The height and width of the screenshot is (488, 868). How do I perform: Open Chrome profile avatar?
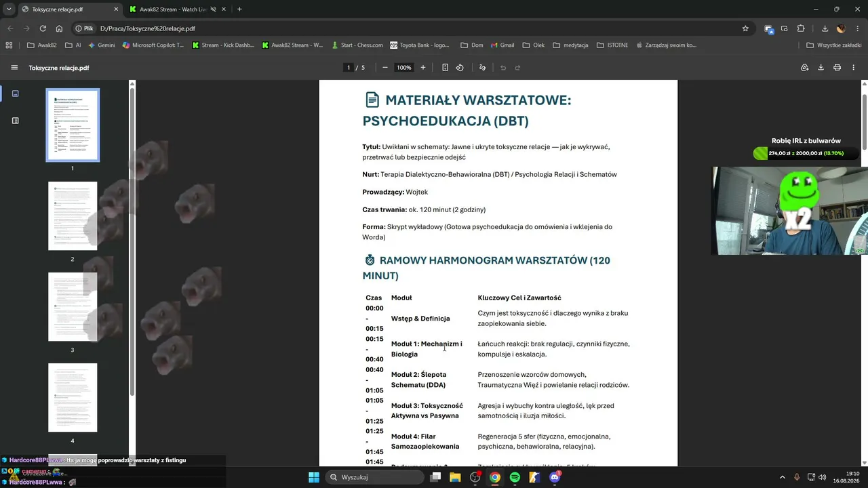point(841,28)
